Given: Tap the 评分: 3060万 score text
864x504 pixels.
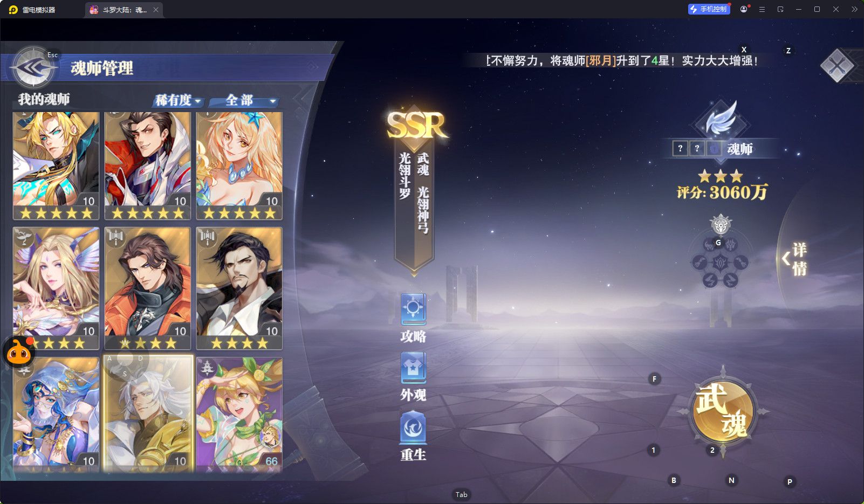Looking at the screenshot, I should click(x=722, y=192).
